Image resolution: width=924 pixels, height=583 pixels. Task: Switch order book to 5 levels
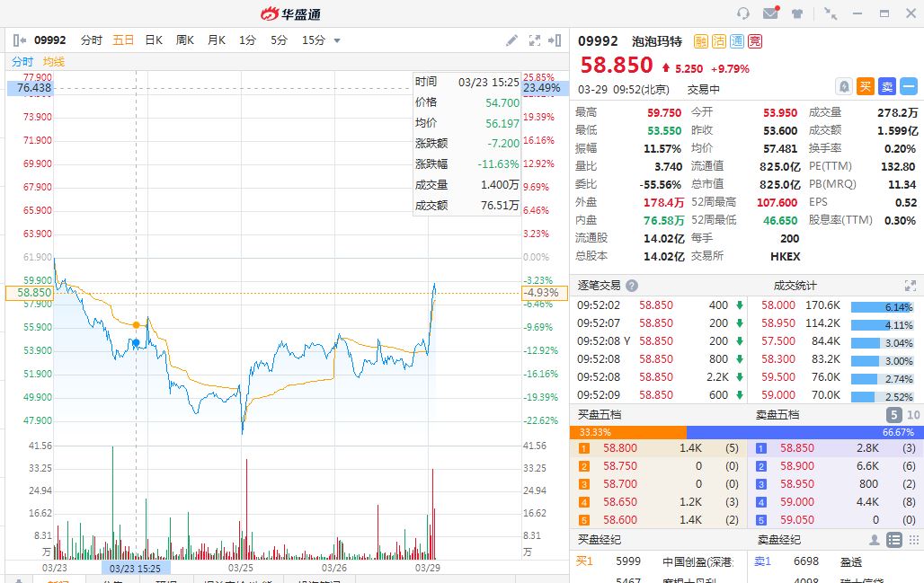pos(893,415)
